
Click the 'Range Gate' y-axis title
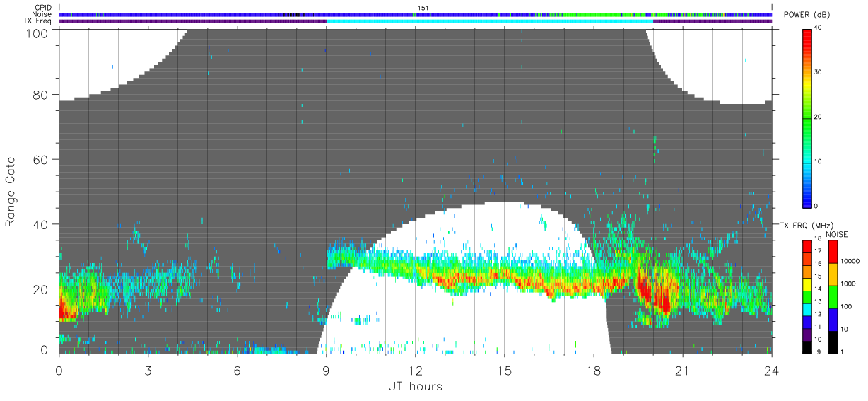pyautogui.click(x=11, y=192)
